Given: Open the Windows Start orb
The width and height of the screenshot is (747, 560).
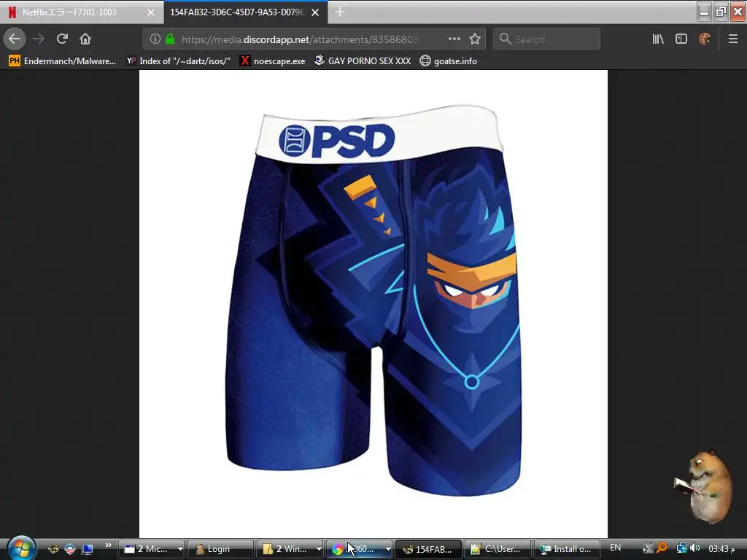Looking at the screenshot, I should [21, 548].
